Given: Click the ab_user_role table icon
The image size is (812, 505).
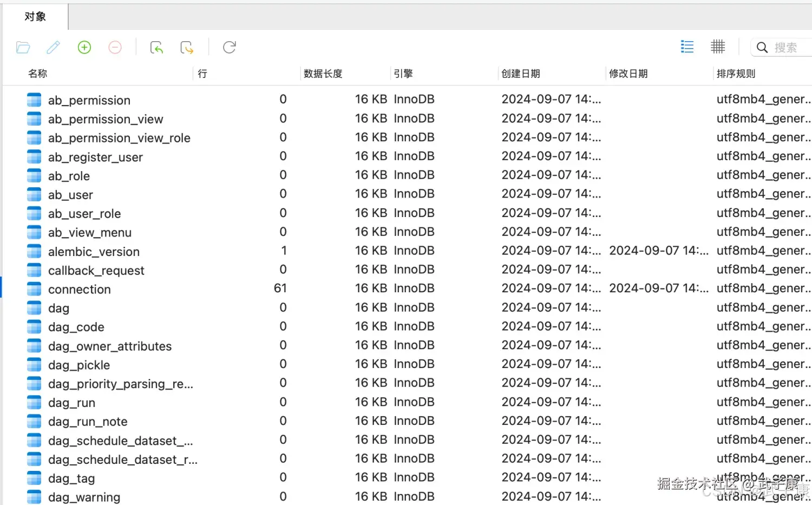Looking at the screenshot, I should (x=34, y=213).
